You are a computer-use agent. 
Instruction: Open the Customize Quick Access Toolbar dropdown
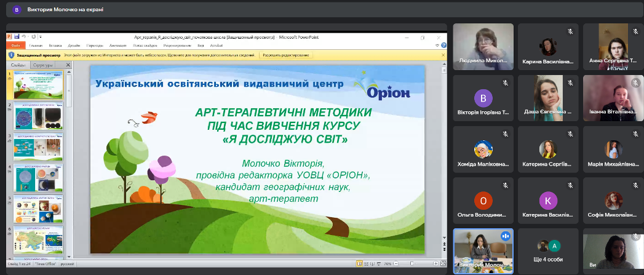point(41,37)
